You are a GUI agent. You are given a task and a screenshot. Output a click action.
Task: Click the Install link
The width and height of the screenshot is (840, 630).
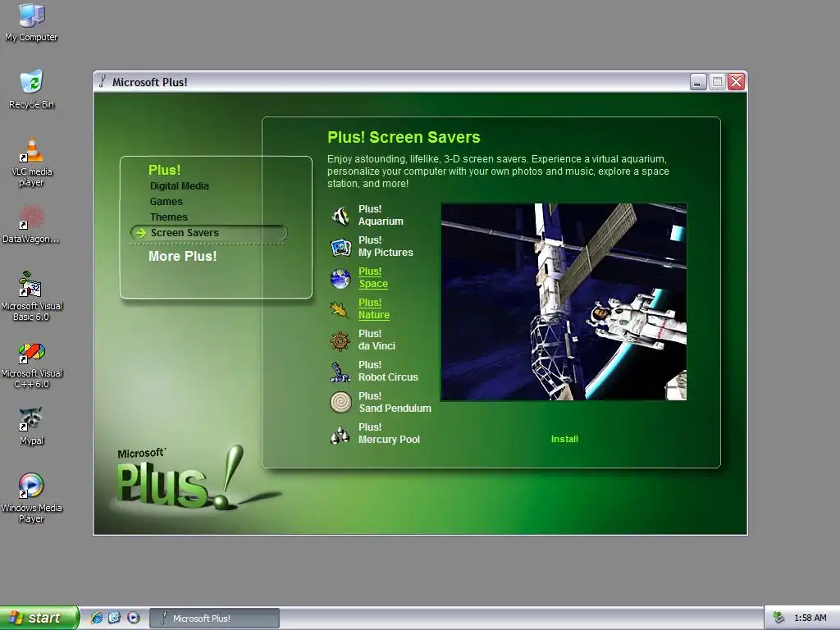coord(564,439)
